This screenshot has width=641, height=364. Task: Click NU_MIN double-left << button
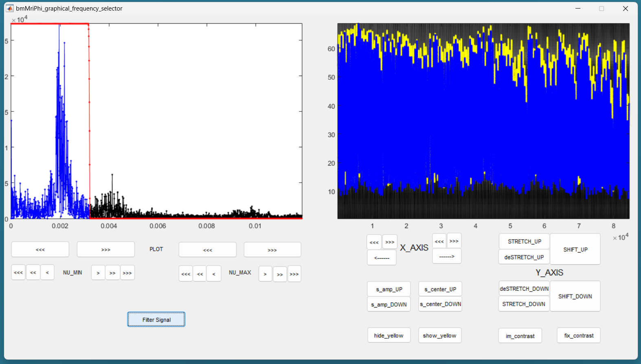click(x=33, y=272)
